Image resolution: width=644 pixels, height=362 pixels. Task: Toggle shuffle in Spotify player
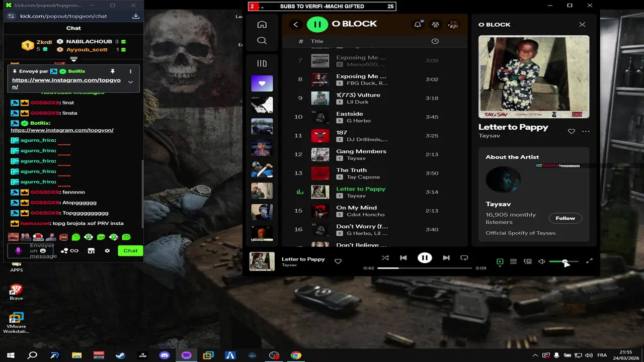click(385, 258)
